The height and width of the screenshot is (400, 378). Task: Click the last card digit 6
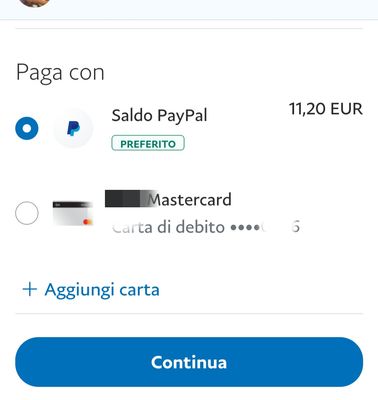click(x=296, y=227)
